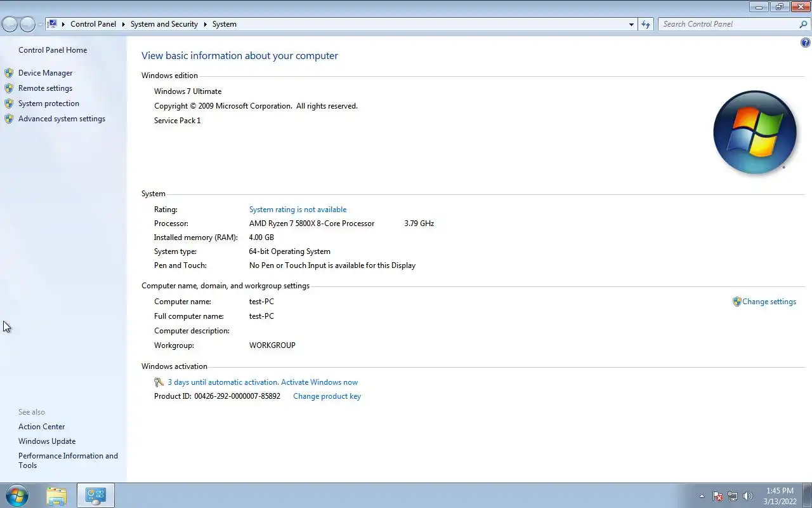Click the 4.00 GB memory value
The image size is (812, 508).
coord(261,237)
